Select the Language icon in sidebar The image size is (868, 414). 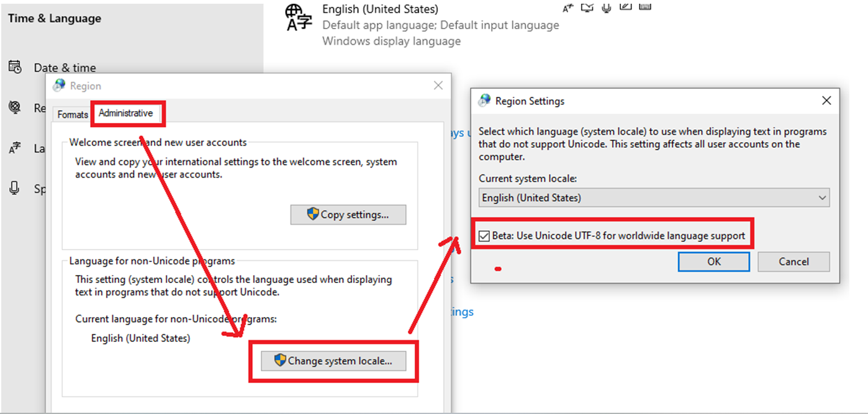click(15, 148)
